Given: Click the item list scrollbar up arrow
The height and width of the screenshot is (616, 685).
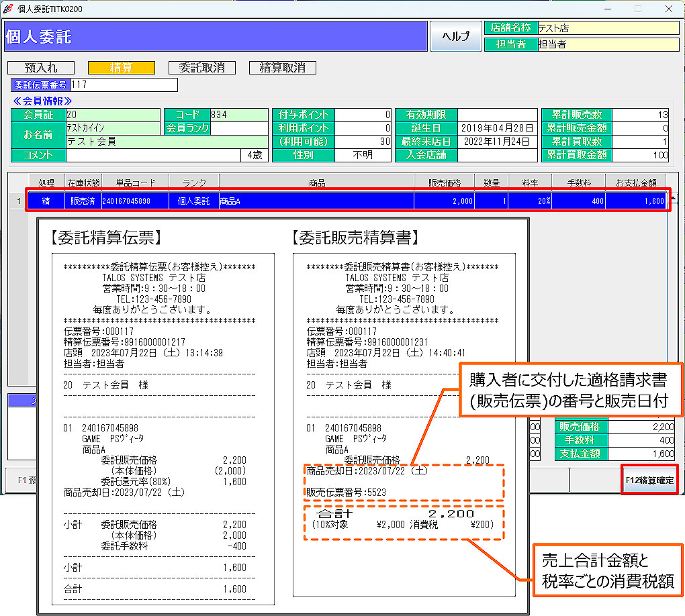Looking at the screenshot, I should [673, 198].
